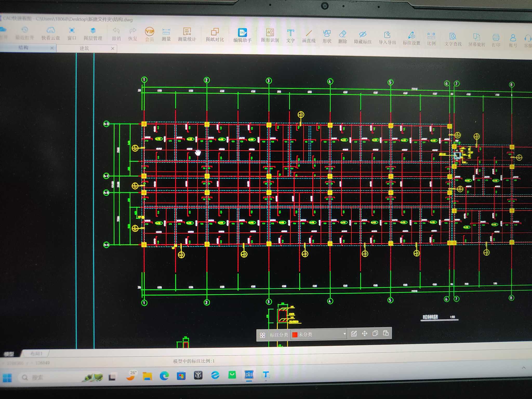The height and width of the screenshot is (399, 532).
Task: Open 标注设置 annotation settings
Action: (x=411, y=38)
